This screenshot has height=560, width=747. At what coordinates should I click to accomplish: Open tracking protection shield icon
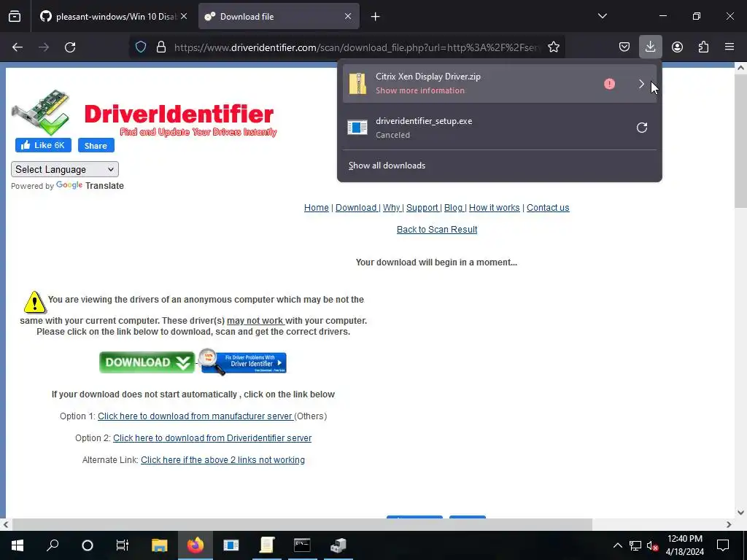pos(141,47)
